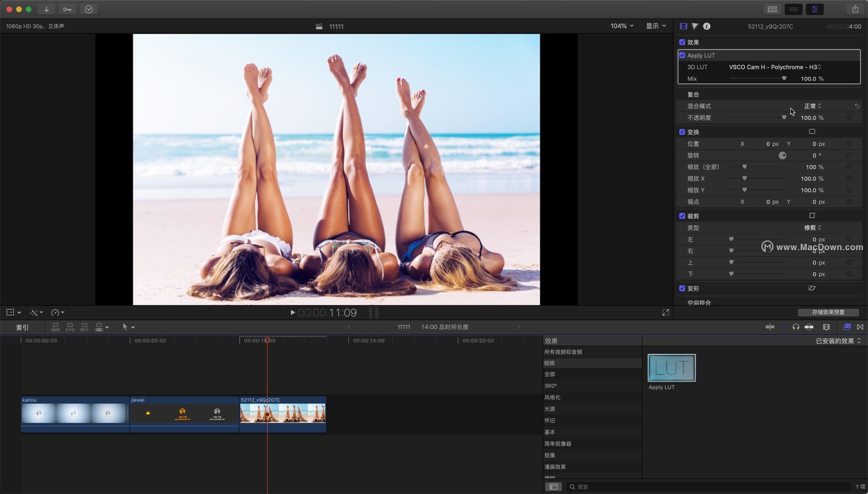Screen dimensions: 868x494
Task: Open the select tool arrow menu
Action: [x=128, y=327]
